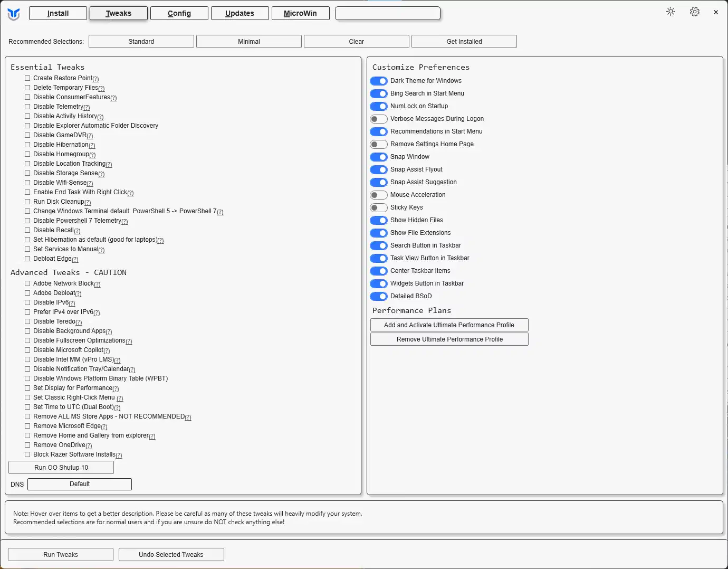Open settings via the gear icon

[695, 11]
